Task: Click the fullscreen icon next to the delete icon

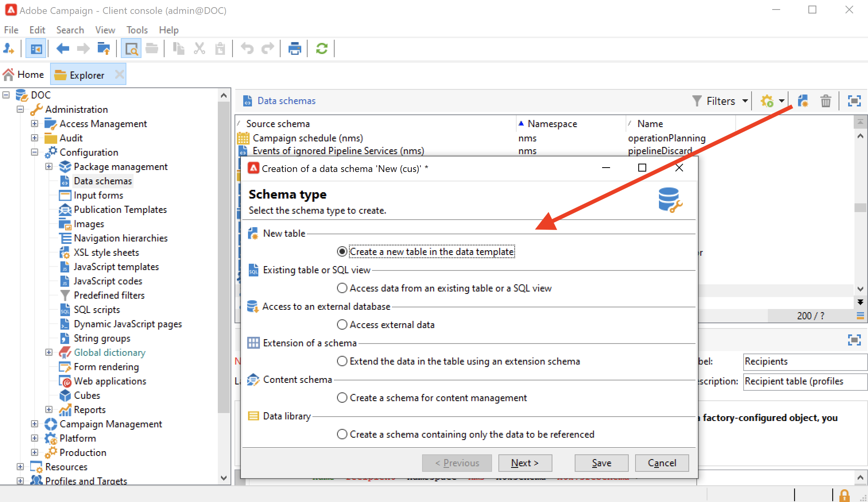Action: click(854, 101)
